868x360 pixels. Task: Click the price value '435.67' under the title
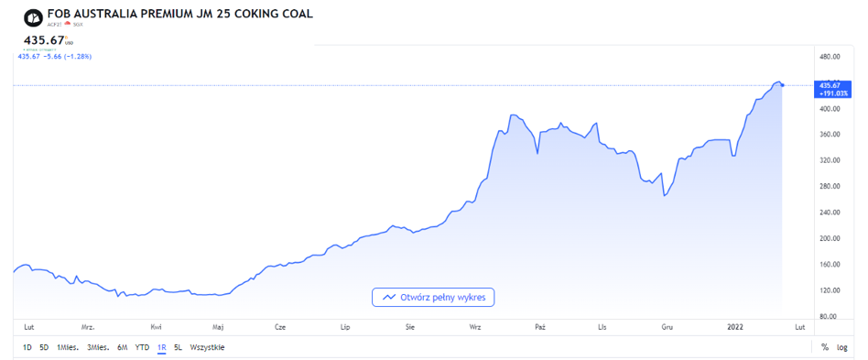tap(44, 40)
